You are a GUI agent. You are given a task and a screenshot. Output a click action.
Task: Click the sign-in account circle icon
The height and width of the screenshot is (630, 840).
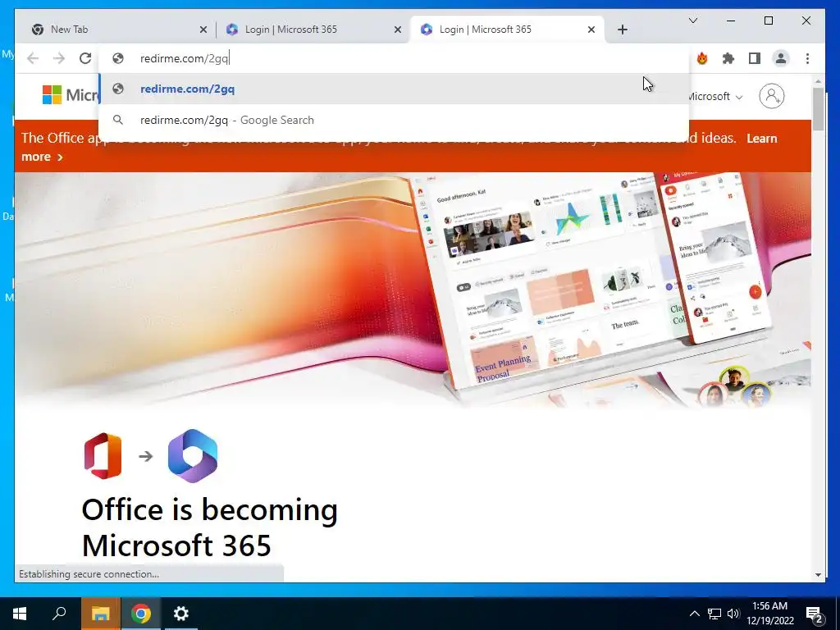point(771,96)
